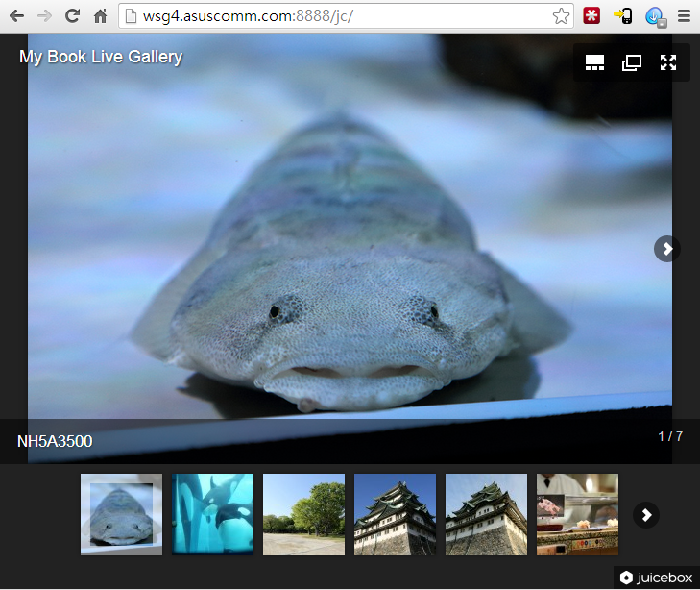This screenshot has width=700, height=590.
Task: Toggle fullscreen expand icon
Action: (x=668, y=63)
